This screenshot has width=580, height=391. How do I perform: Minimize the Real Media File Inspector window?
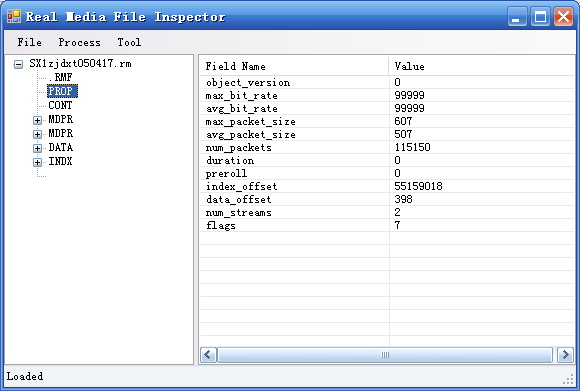[x=517, y=17]
